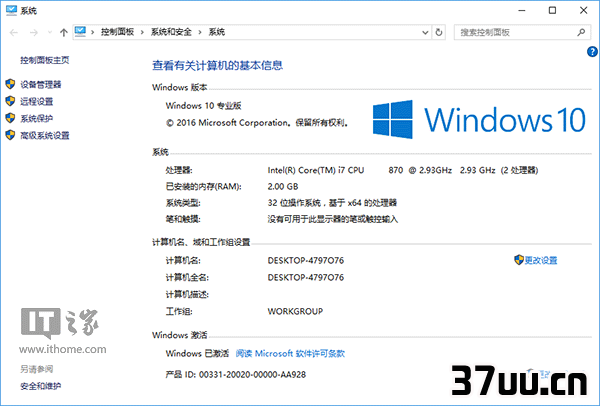Open 控制面板主页 link
The width and height of the screenshot is (600, 406).
(45, 60)
